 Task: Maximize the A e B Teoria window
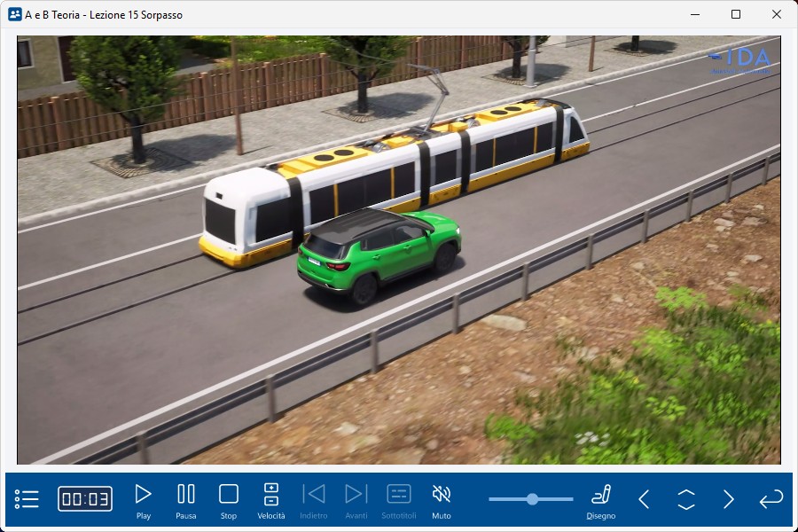(736, 14)
